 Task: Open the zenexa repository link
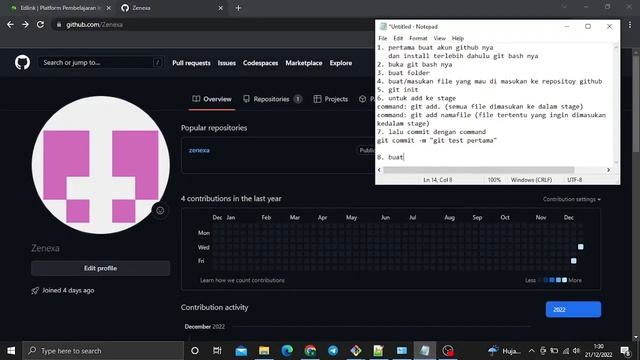pos(199,150)
